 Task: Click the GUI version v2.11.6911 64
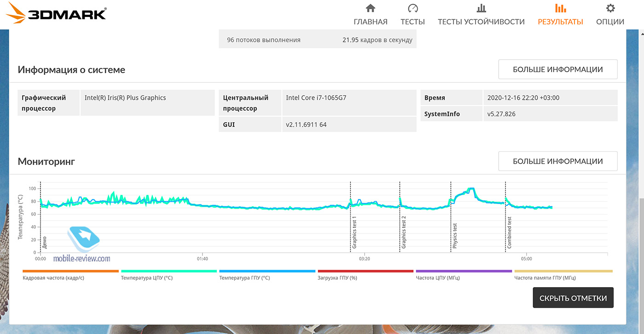(306, 125)
